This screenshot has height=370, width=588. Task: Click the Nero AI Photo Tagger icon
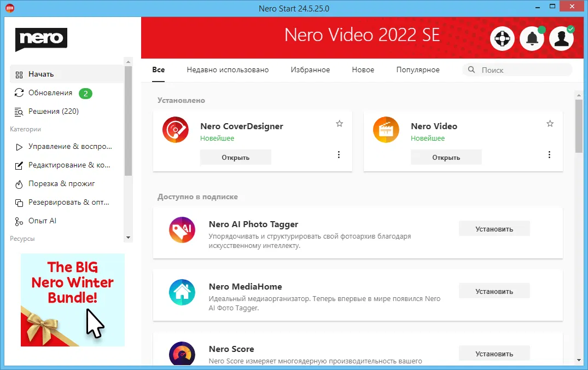coord(182,230)
